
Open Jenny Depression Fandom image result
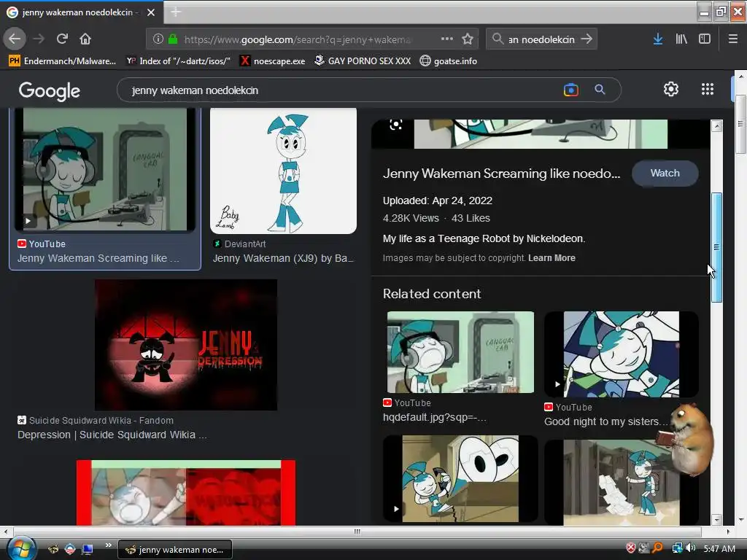pyautogui.click(x=186, y=345)
